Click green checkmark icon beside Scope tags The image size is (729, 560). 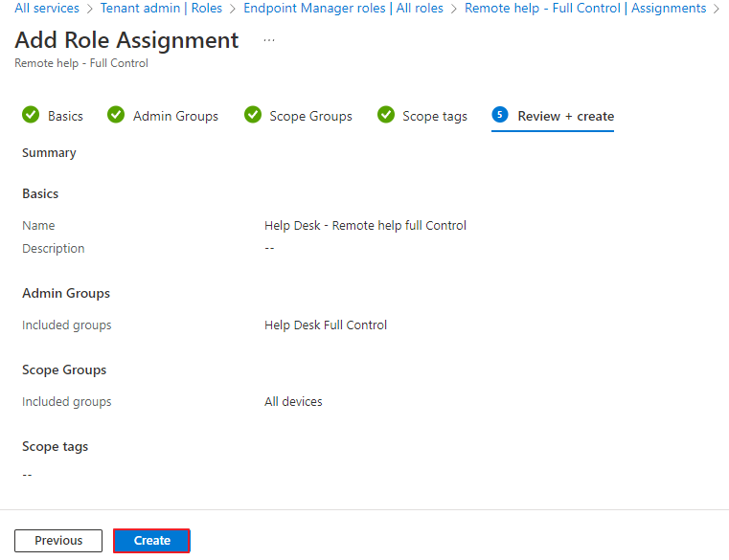(386, 115)
